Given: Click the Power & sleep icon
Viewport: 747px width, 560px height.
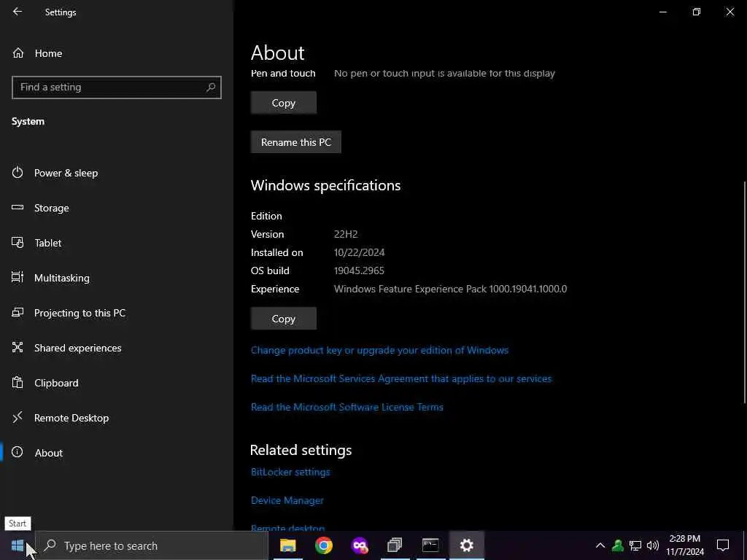Looking at the screenshot, I should point(18,172).
